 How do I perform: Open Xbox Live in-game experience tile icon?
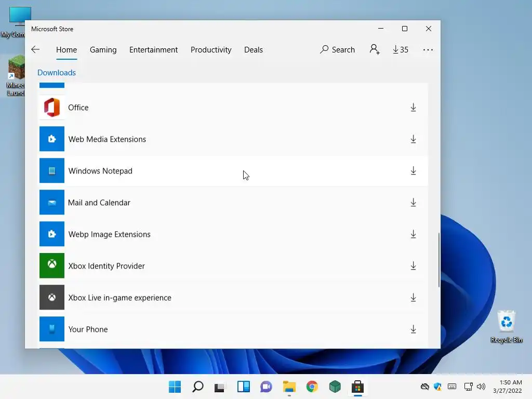[52, 297]
